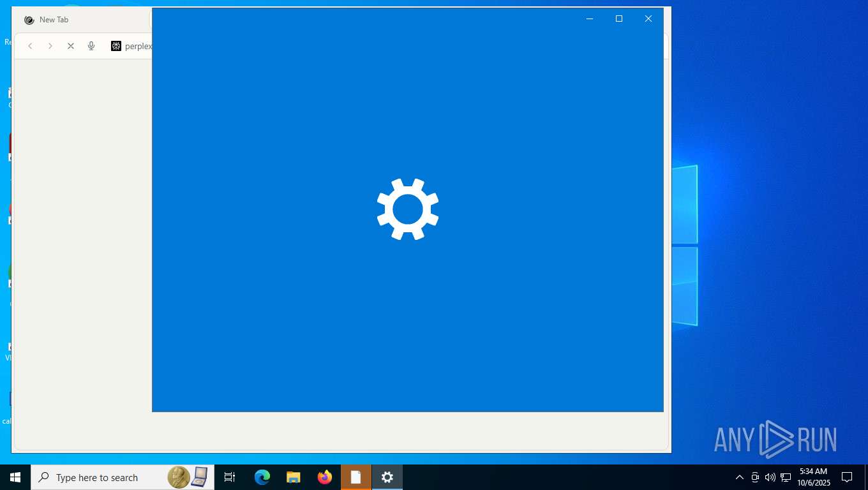Open the volume control tray icon
This screenshot has width=868, height=490.
770,477
